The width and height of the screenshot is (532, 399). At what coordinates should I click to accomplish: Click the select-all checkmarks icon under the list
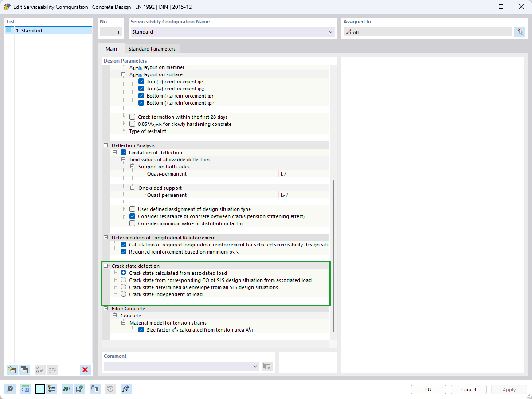(x=39, y=370)
